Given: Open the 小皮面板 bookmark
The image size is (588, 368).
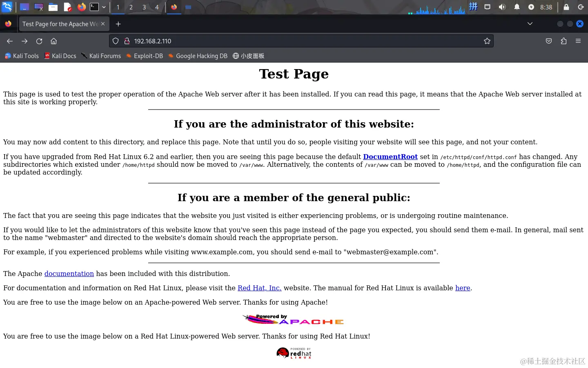Looking at the screenshot, I should [x=248, y=56].
